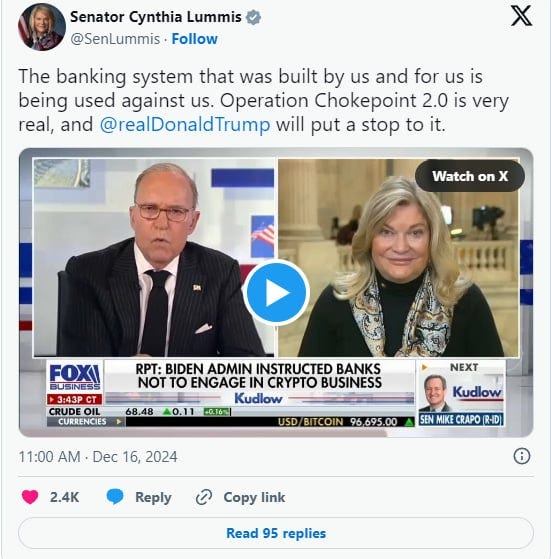Open Read 95 replies

pyautogui.click(x=276, y=533)
